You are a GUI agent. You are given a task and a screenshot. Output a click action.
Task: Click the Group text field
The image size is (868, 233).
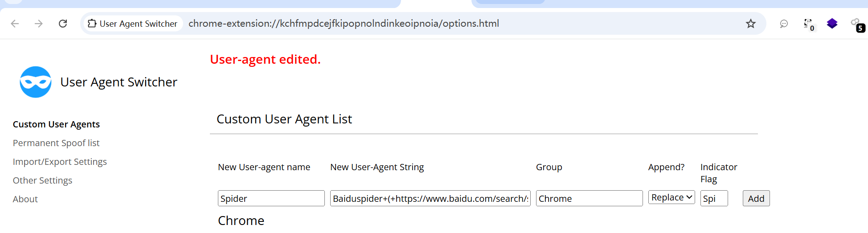coord(589,198)
